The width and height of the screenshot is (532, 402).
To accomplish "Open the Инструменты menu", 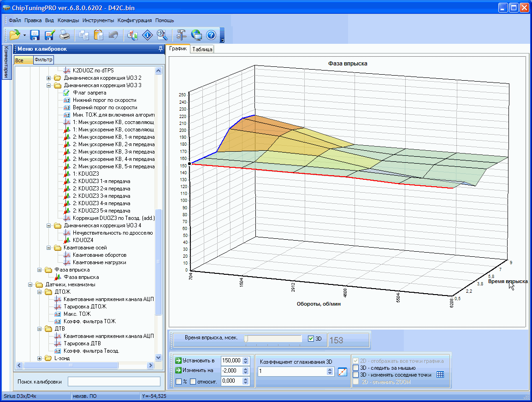I will click(x=98, y=20).
